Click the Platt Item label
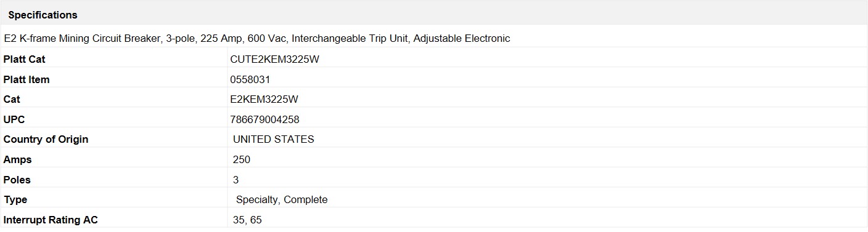Screen dimensions: 868x232 point(27,79)
